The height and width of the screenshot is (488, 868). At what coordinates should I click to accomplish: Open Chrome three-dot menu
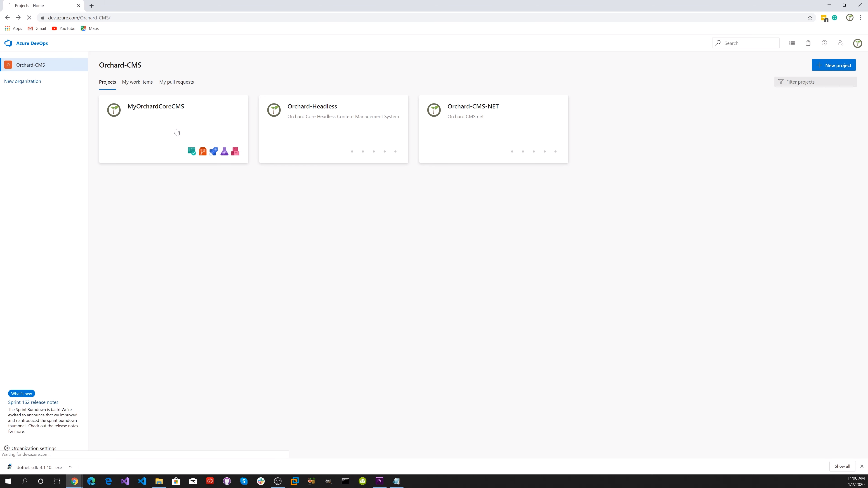click(x=861, y=18)
